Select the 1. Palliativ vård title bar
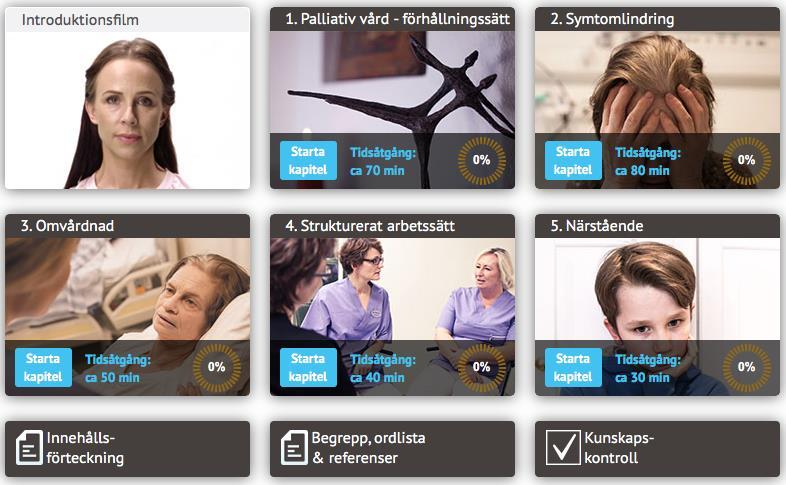 pos(392,19)
